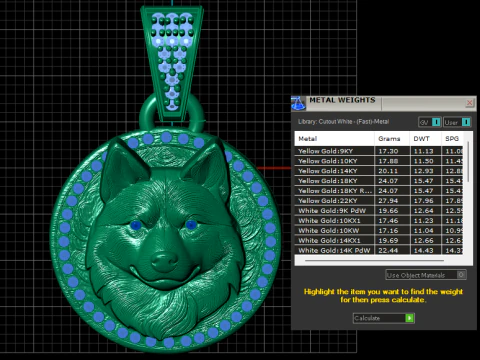Select the White Gold:10KW row
This screenshot has height=360, width=480.
click(x=379, y=230)
